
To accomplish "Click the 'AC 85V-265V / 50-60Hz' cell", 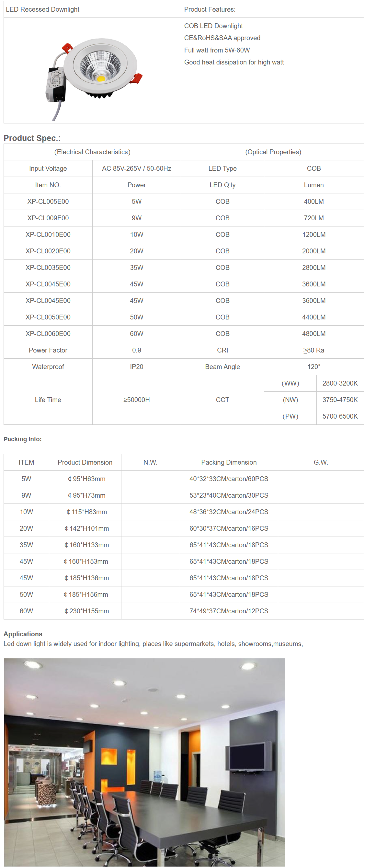I will 136,168.
